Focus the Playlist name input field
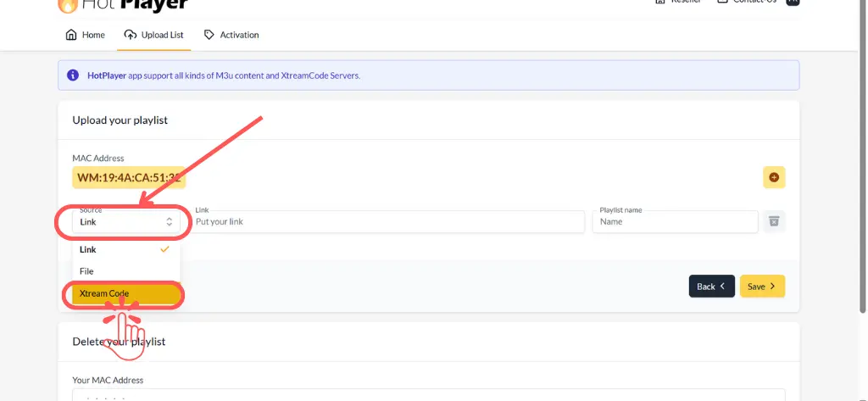The width and height of the screenshot is (868, 401). tap(675, 221)
